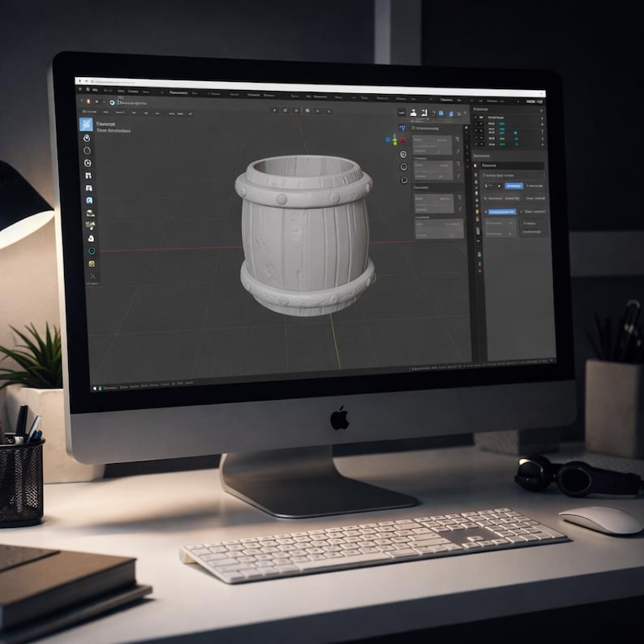This screenshot has width=644, height=644.
Task: Click the barrel model in the viewport
Action: click(x=305, y=235)
